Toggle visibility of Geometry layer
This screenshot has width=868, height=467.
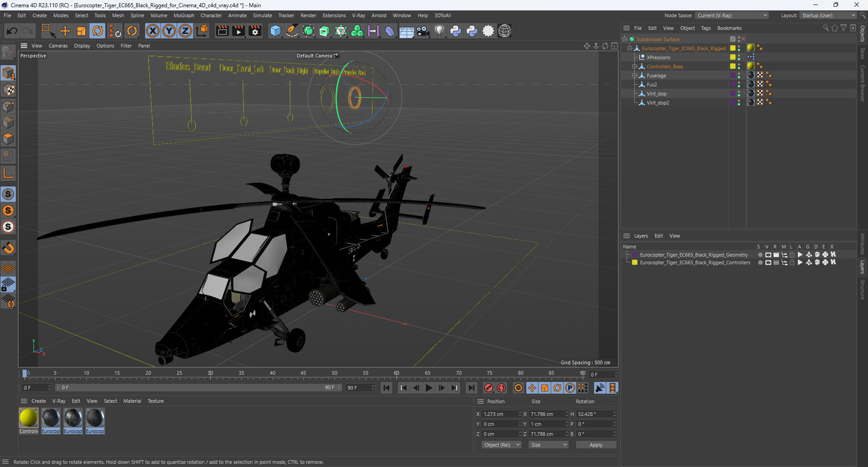768,255
